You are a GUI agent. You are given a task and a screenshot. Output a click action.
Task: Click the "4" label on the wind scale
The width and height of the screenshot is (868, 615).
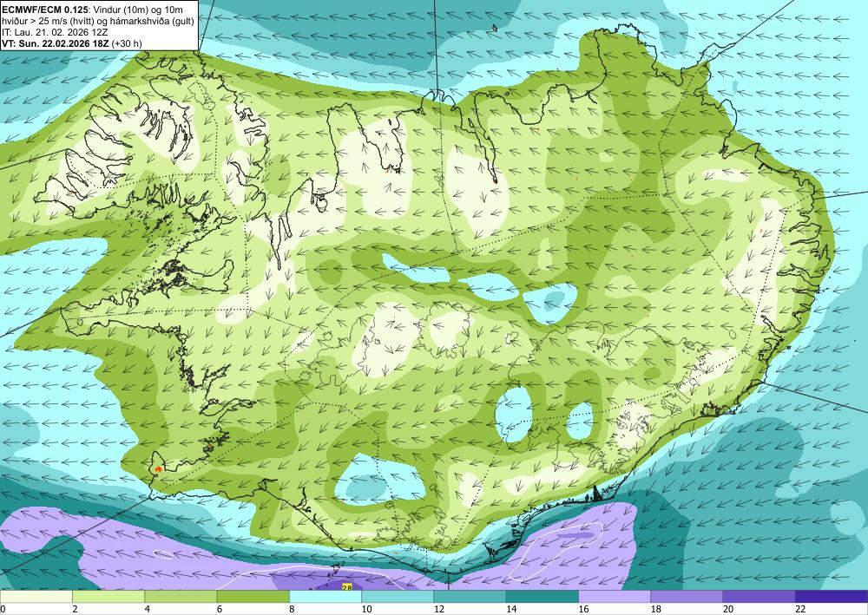[x=148, y=609]
